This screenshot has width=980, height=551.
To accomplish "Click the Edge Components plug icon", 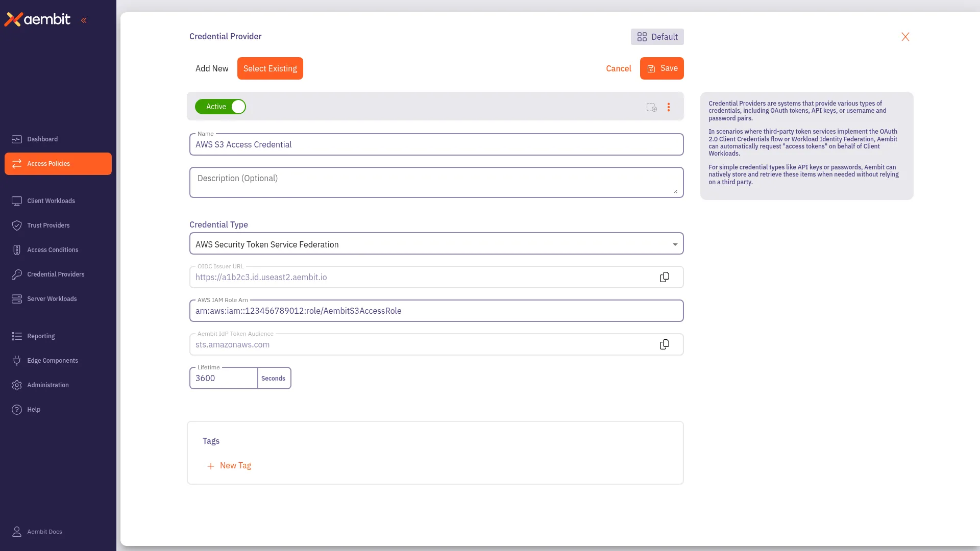I will (x=17, y=361).
